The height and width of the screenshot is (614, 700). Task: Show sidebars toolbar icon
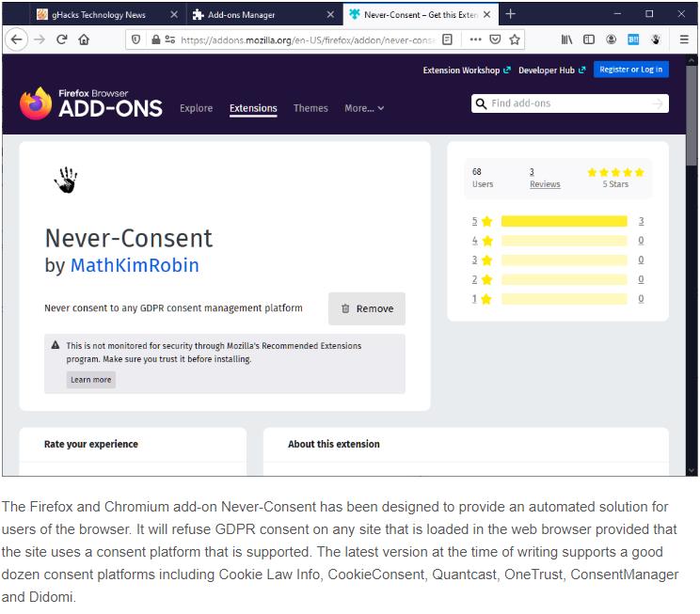click(x=589, y=39)
